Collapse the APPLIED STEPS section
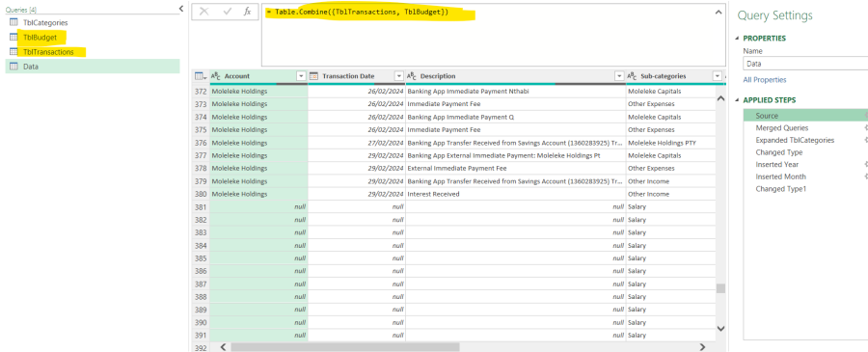The image size is (868, 352). [737, 100]
